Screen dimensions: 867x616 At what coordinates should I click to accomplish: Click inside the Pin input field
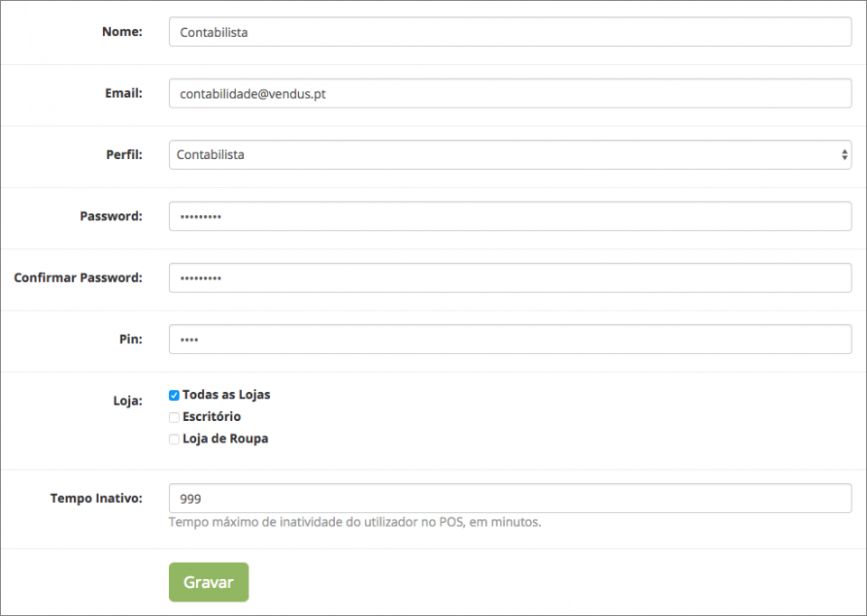509,340
